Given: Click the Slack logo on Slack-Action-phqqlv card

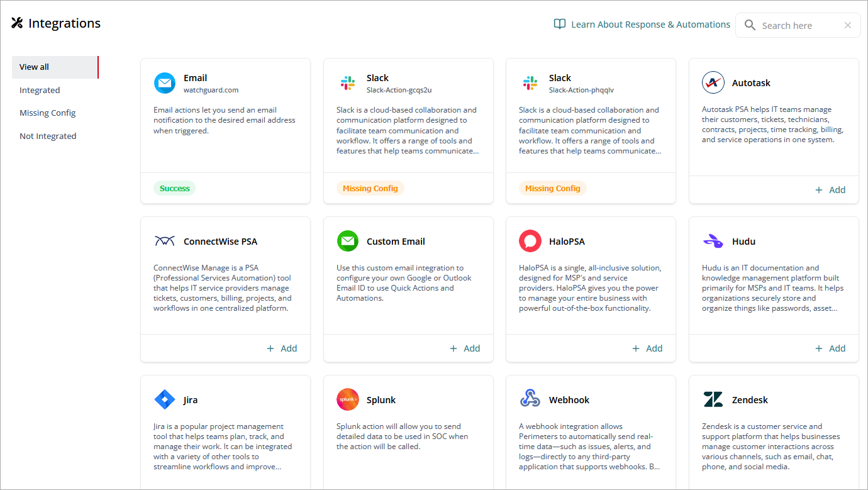Looking at the screenshot, I should 530,83.
